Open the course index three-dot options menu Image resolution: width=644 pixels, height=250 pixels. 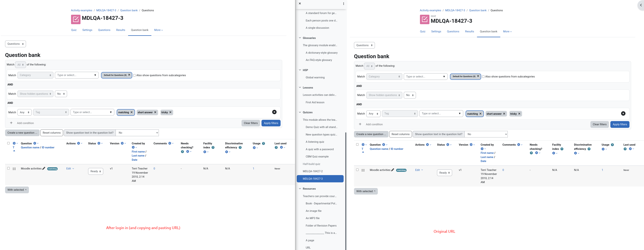(343, 3)
